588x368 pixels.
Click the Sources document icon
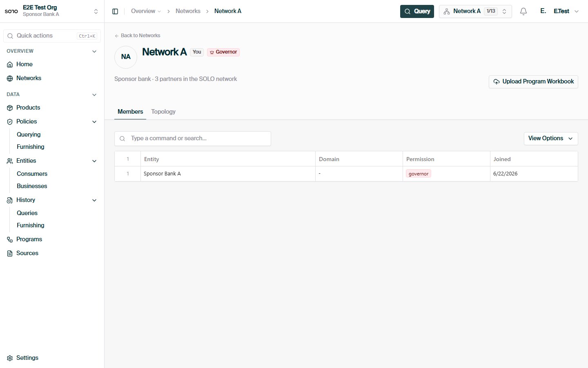(10, 254)
